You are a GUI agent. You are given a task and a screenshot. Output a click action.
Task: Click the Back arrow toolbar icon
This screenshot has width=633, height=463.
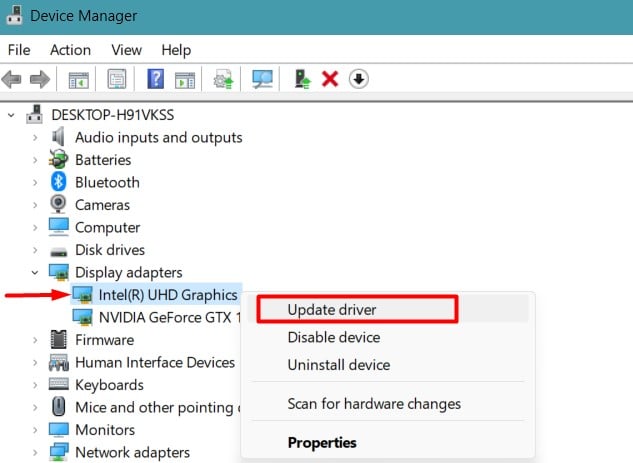click(11, 79)
